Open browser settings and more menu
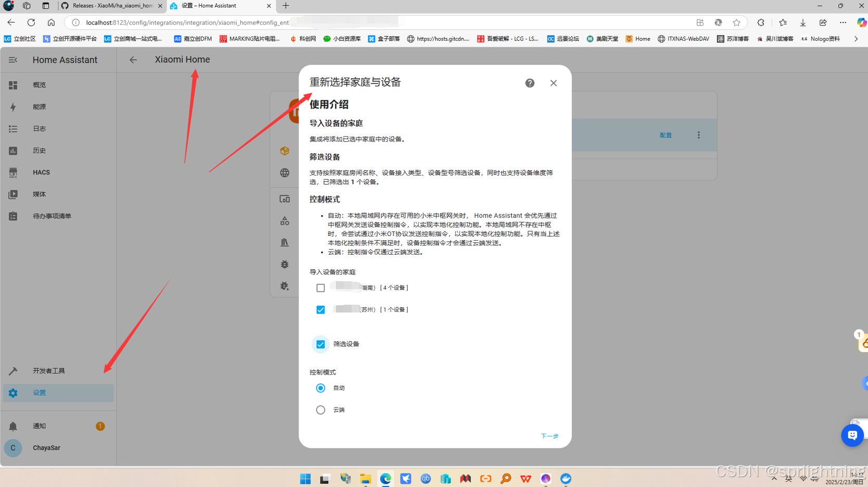868x487 pixels. [x=843, y=22]
